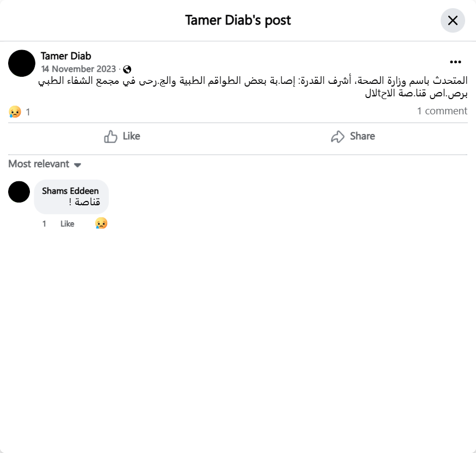This screenshot has height=453, width=476.
Task: Open Tamer Diab's profile picture
Action: click(22, 63)
